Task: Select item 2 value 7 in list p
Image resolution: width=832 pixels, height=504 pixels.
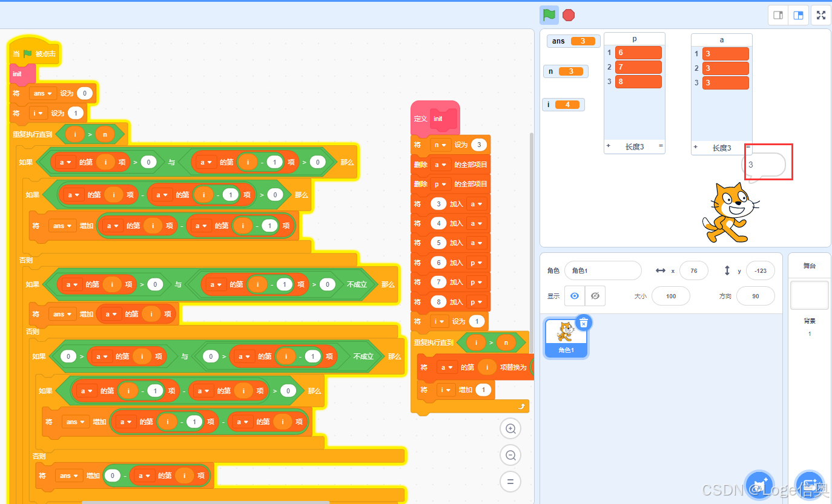Action: point(638,67)
